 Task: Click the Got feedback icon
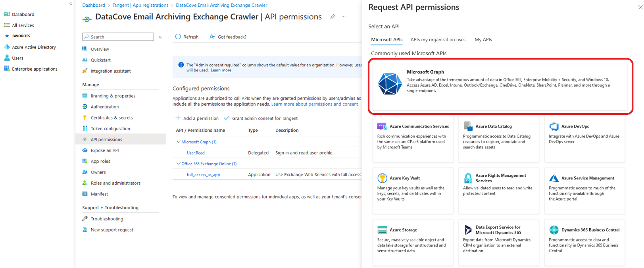(212, 37)
